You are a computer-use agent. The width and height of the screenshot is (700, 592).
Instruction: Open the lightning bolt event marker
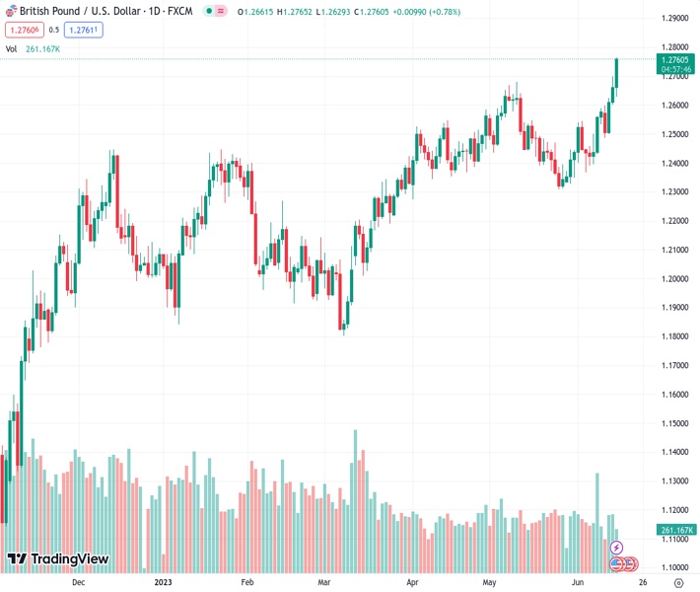pyautogui.click(x=617, y=548)
